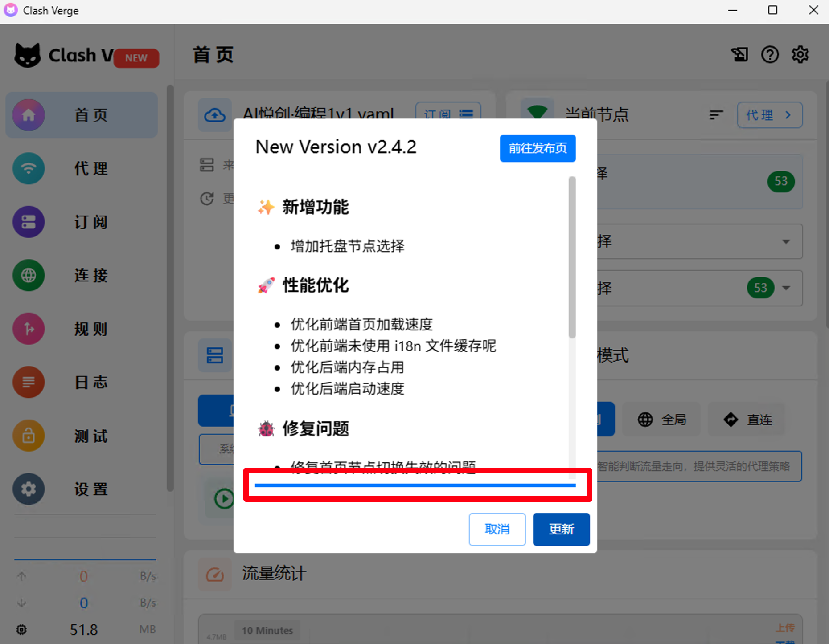The image size is (829, 644).
Task: Click the Clash cat logo
Action: pyautogui.click(x=28, y=55)
